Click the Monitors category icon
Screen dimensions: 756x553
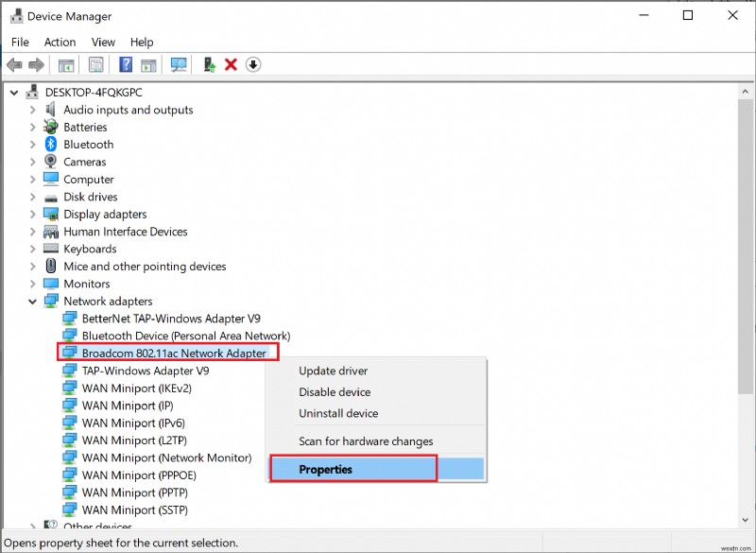51,283
